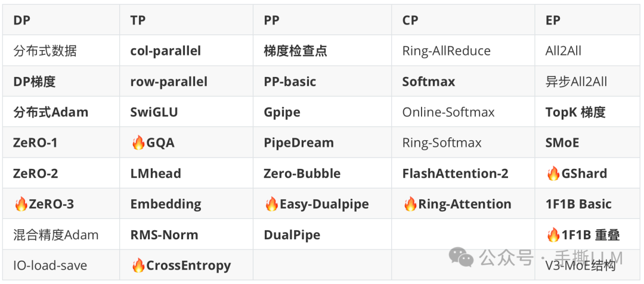
Task: Click the flame icon before Easy-Dualpipe
Action: 271,205
